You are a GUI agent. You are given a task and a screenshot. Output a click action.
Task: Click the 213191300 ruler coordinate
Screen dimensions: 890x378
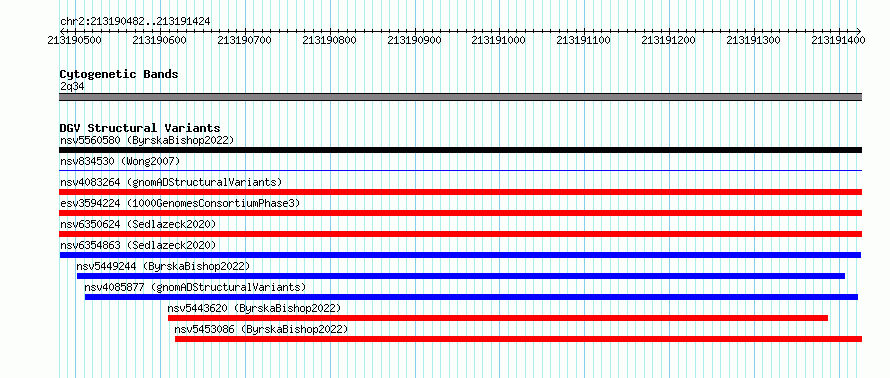click(754, 40)
